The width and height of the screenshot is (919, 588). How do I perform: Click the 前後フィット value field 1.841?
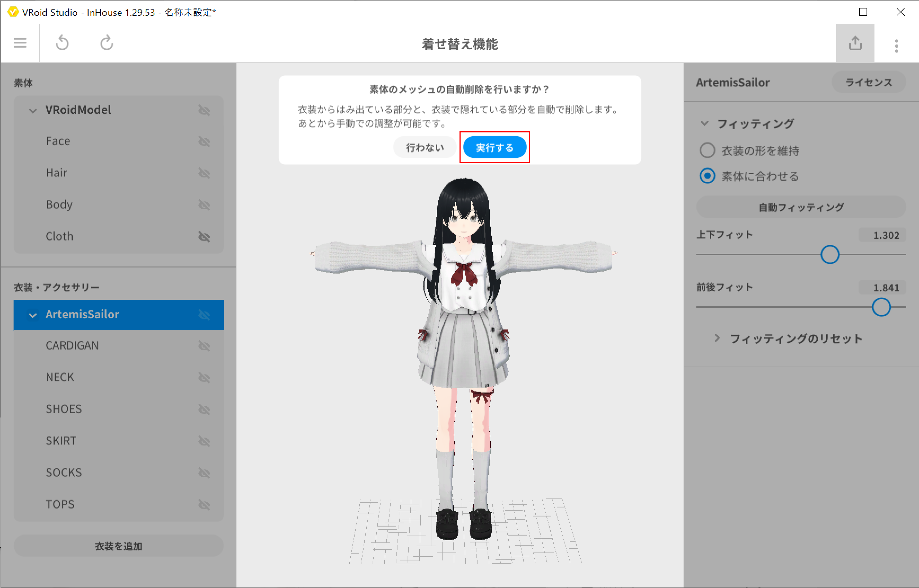pos(882,287)
